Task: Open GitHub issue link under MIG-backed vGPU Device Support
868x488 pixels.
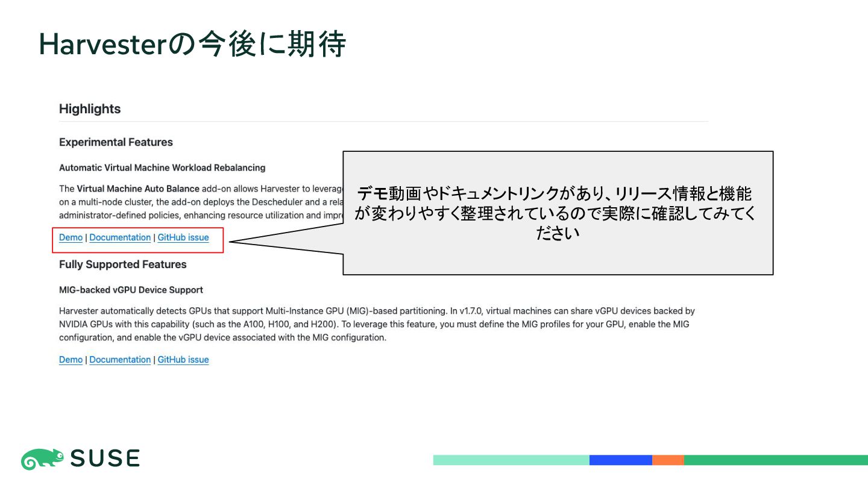Action: (x=183, y=360)
